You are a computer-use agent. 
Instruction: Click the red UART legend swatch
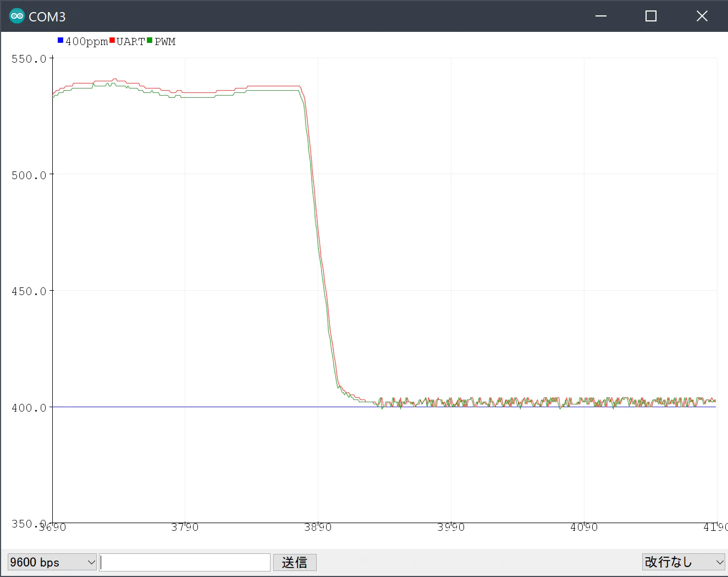pos(112,40)
